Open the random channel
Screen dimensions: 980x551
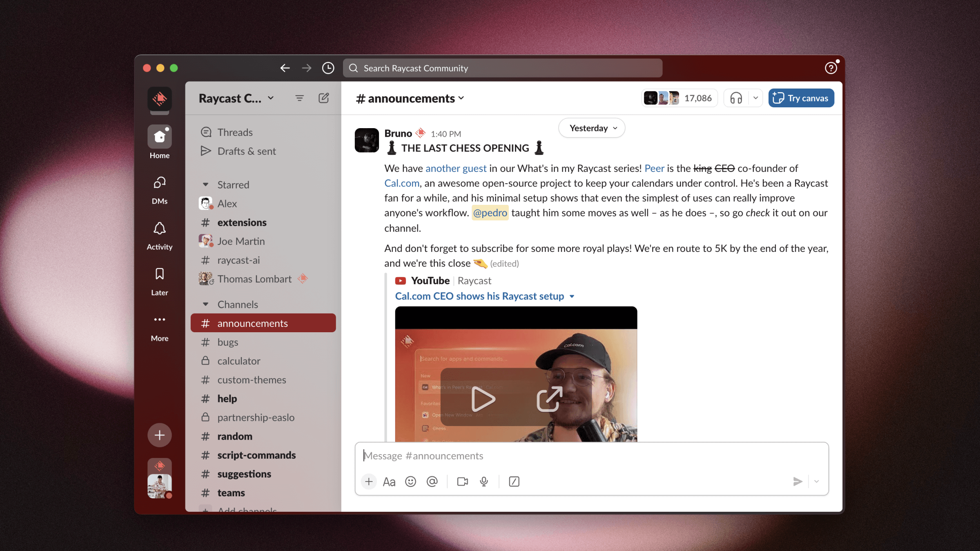pos(263,436)
